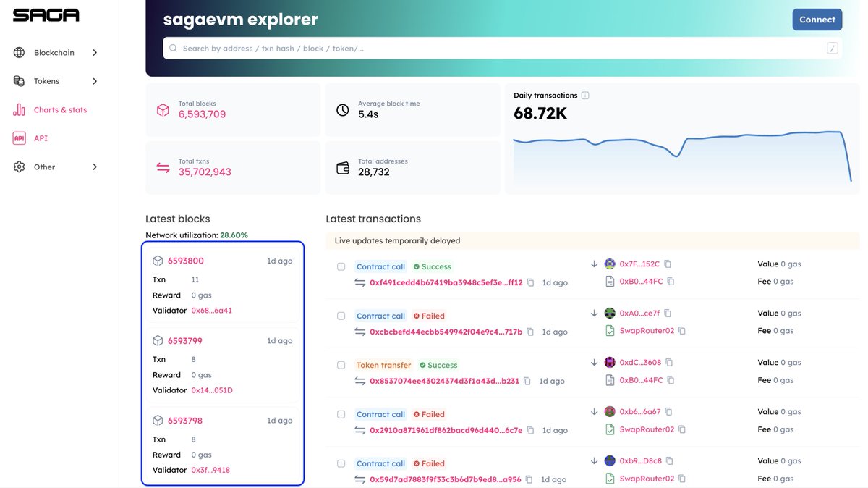
Task: Copy hash of transaction ending a956
Action: (x=531, y=479)
